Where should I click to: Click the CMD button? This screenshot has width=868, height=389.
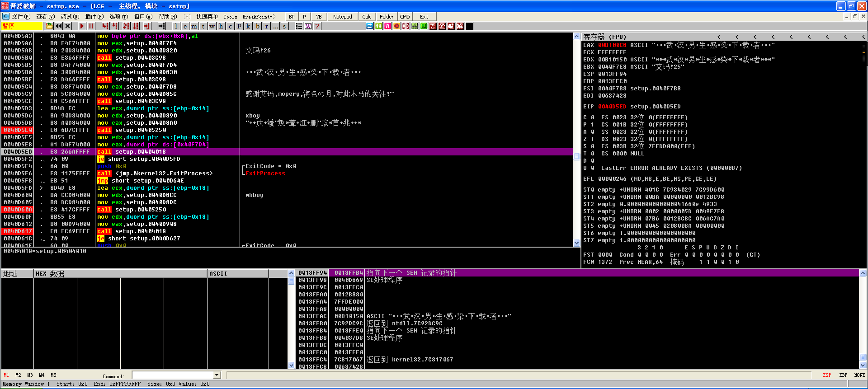[x=405, y=17]
